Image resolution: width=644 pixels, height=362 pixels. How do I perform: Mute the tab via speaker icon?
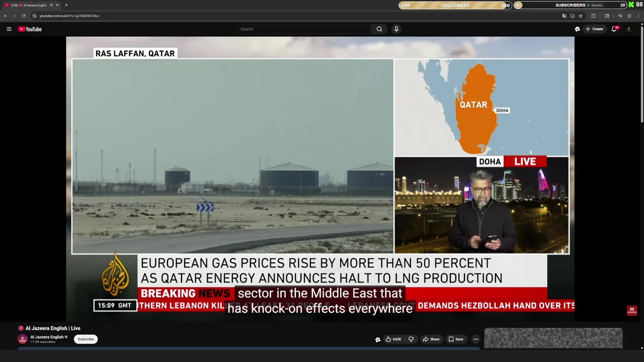coord(51,5)
